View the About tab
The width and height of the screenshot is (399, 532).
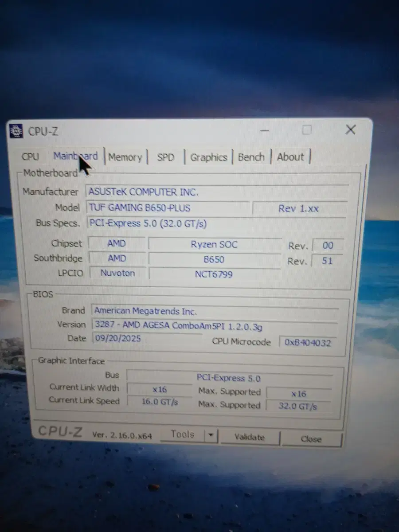coord(290,156)
